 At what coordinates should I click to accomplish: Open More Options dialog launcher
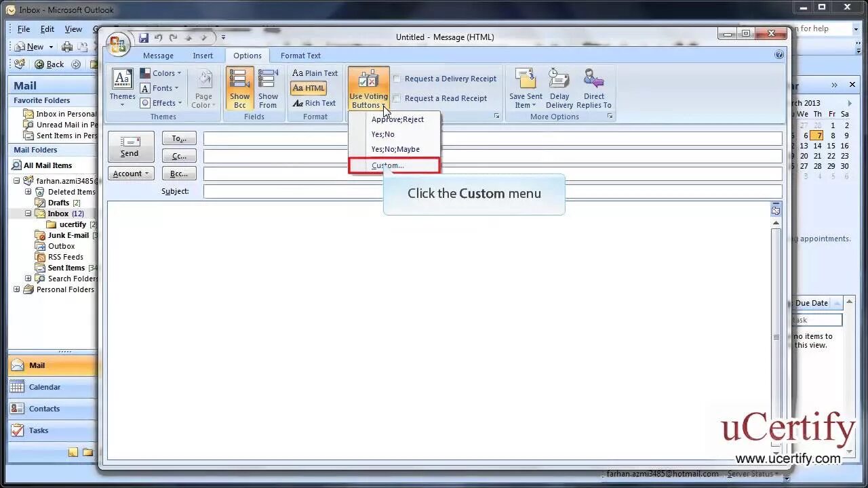point(610,117)
